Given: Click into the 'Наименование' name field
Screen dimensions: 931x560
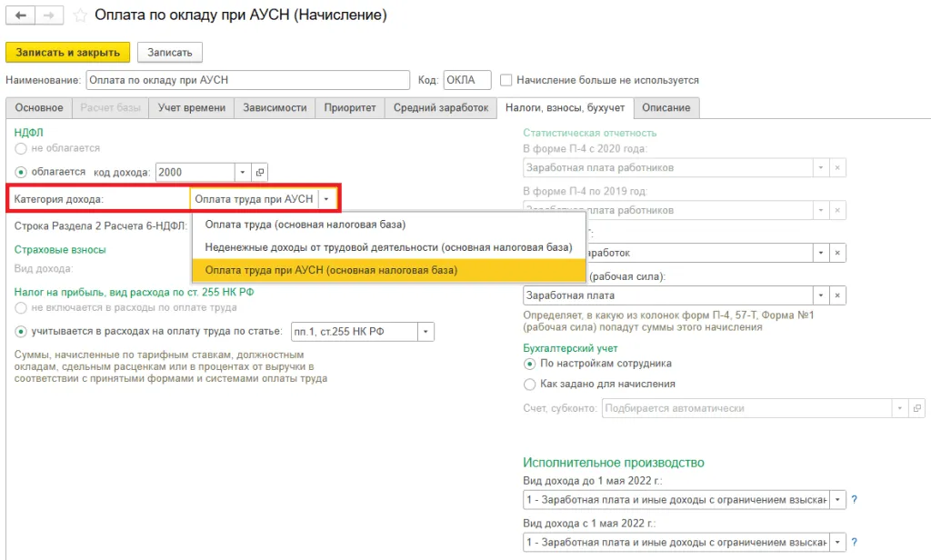Looking at the screenshot, I should 247,80.
